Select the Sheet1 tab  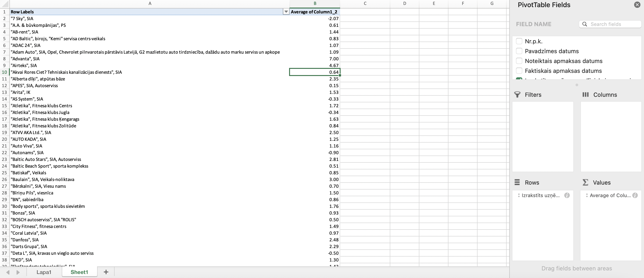[x=79, y=272]
